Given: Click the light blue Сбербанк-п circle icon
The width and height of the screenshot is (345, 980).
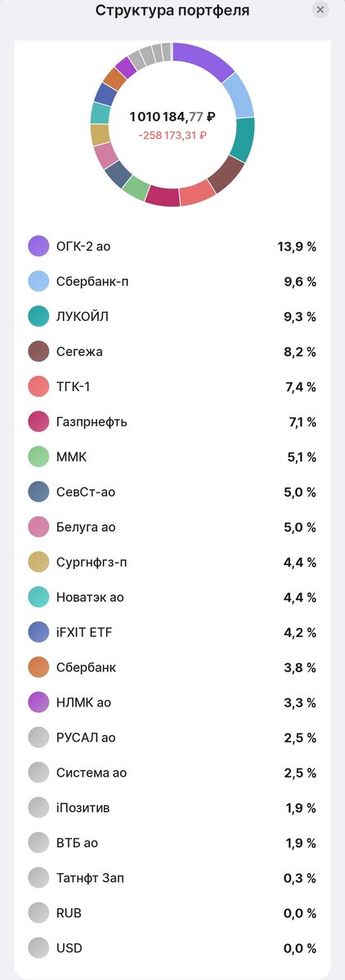Looking at the screenshot, I should 38,281.
